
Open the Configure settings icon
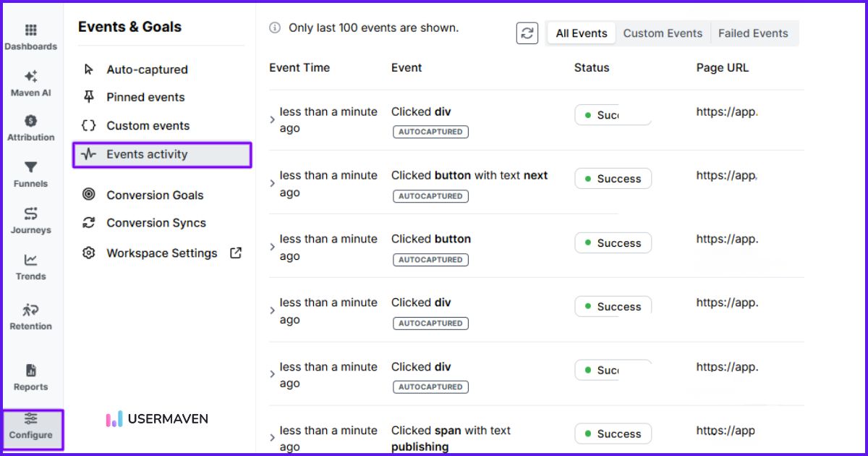pos(31,419)
